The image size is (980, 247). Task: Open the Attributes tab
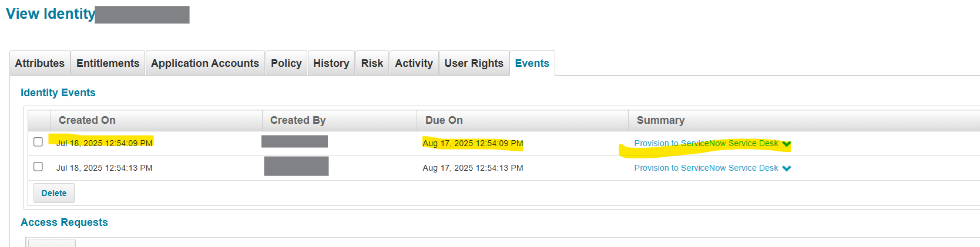tap(40, 63)
